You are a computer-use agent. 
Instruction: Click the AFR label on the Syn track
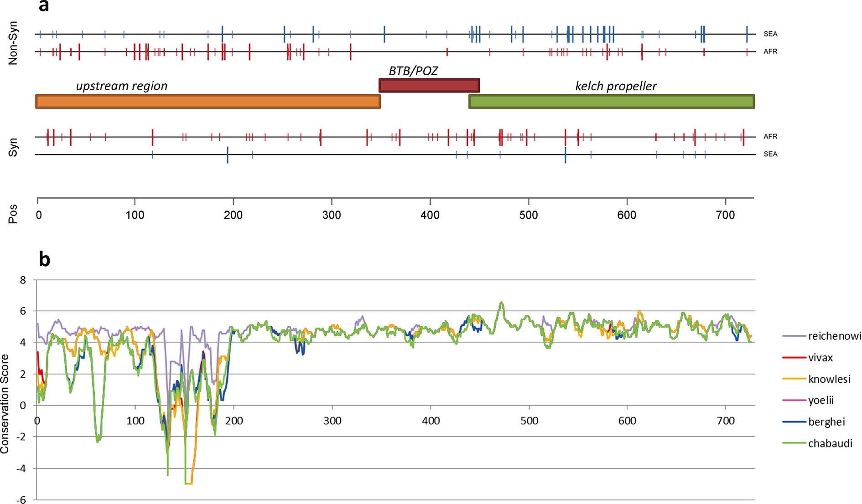pos(770,136)
